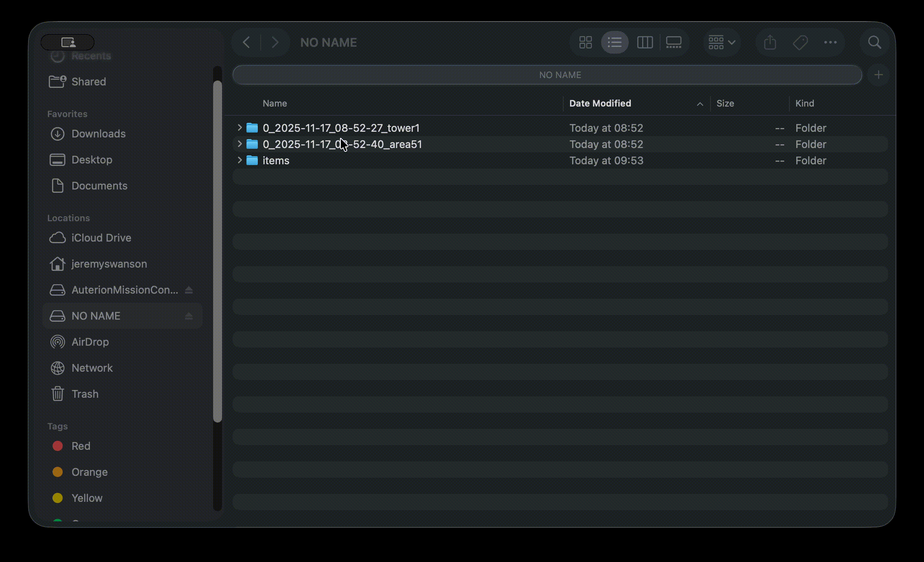Viewport: 924px width, 562px height.
Task: Expand the items folder chevron
Action: pyautogui.click(x=240, y=160)
